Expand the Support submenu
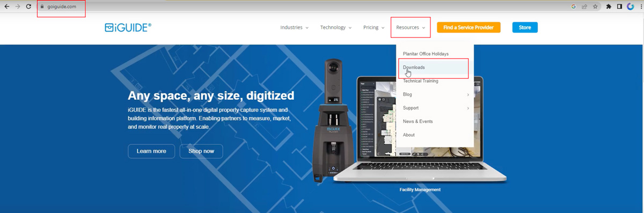The height and width of the screenshot is (213, 644). coord(435,108)
